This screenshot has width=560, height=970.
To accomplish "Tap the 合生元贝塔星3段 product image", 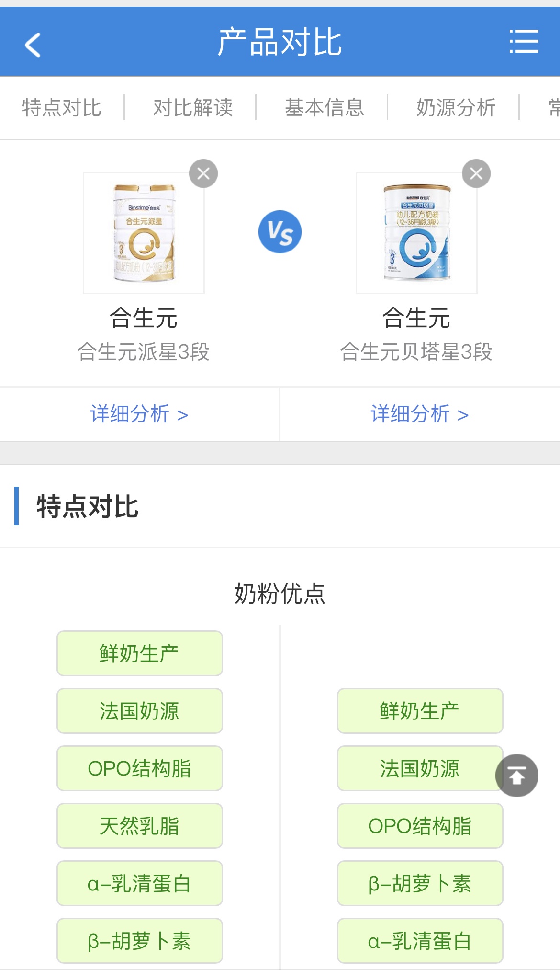I will click(x=416, y=233).
